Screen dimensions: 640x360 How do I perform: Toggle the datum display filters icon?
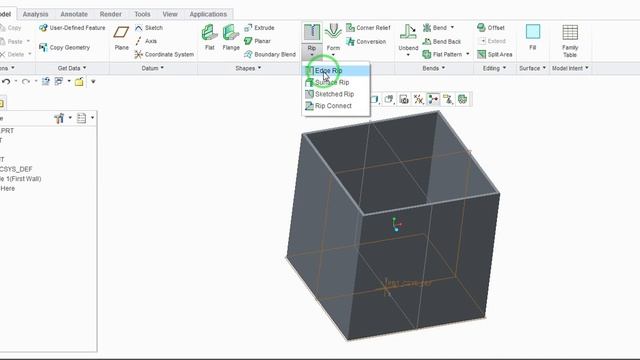pos(418,99)
